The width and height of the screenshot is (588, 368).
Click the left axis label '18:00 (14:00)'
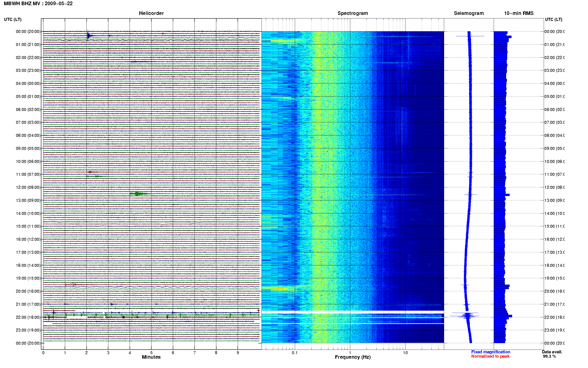coord(28,265)
